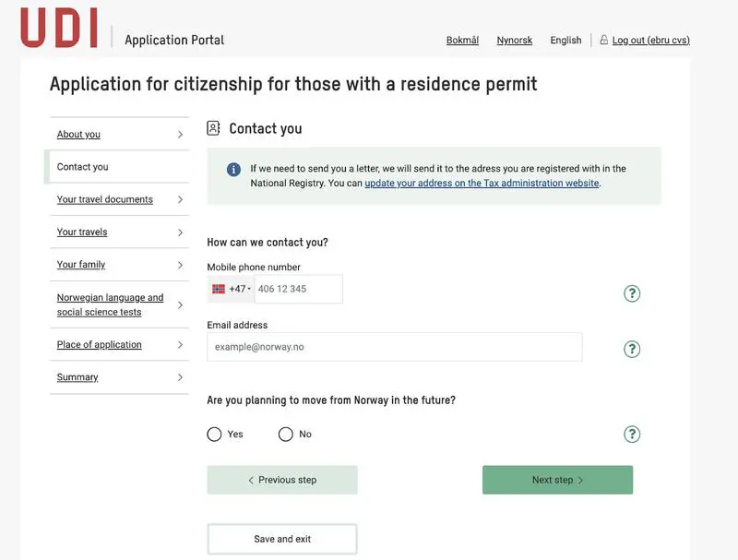
Task: Click the 'Next step' button
Action: pyautogui.click(x=557, y=480)
